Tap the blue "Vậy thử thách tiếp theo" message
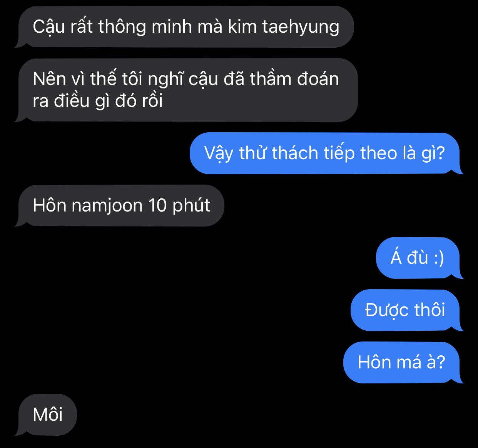The width and height of the screenshot is (478, 448). coord(326,153)
